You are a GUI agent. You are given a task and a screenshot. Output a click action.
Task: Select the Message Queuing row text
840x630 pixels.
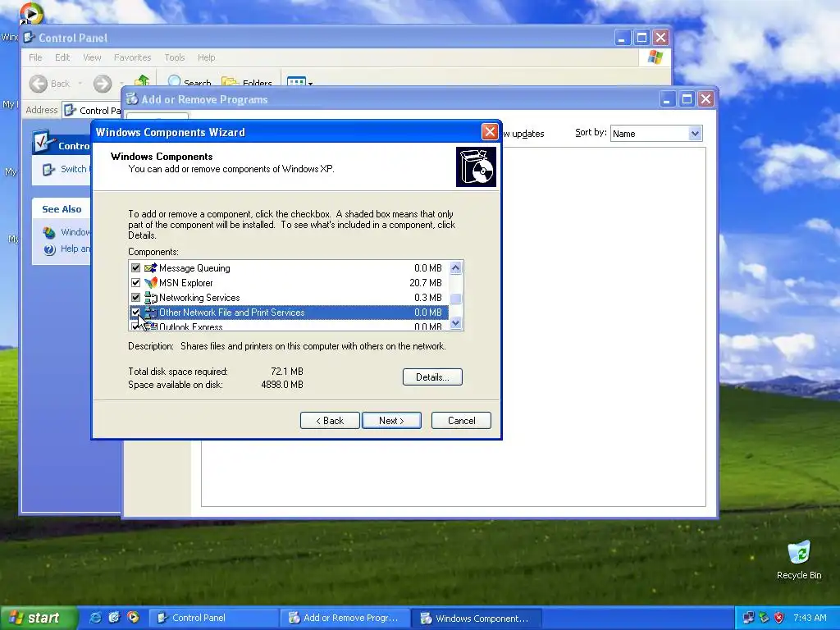pyautogui.click(x=194, y=268)
